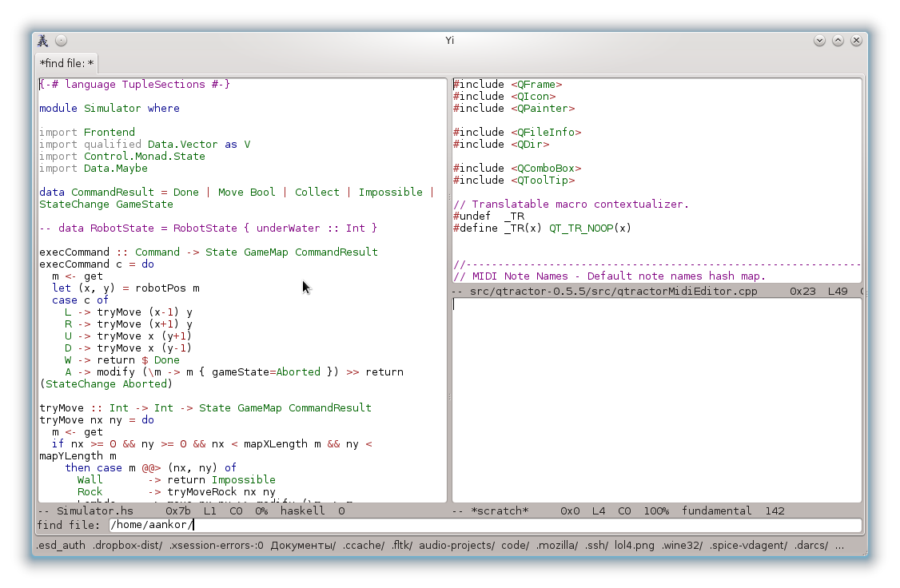This screenshot has width=900, height=588.
Task: Choose the '.ccache/' completion entry
Action: pos(364,546)
